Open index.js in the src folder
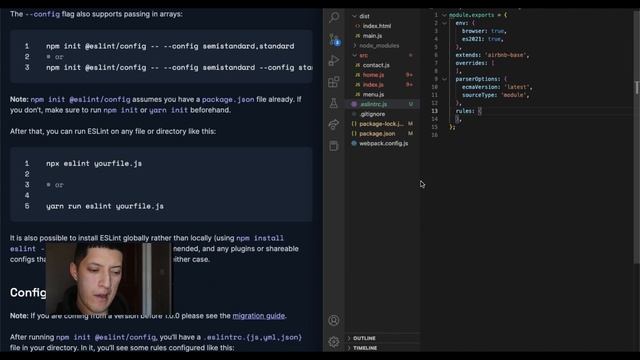640x360 pixels. click(x=373, y=85)
